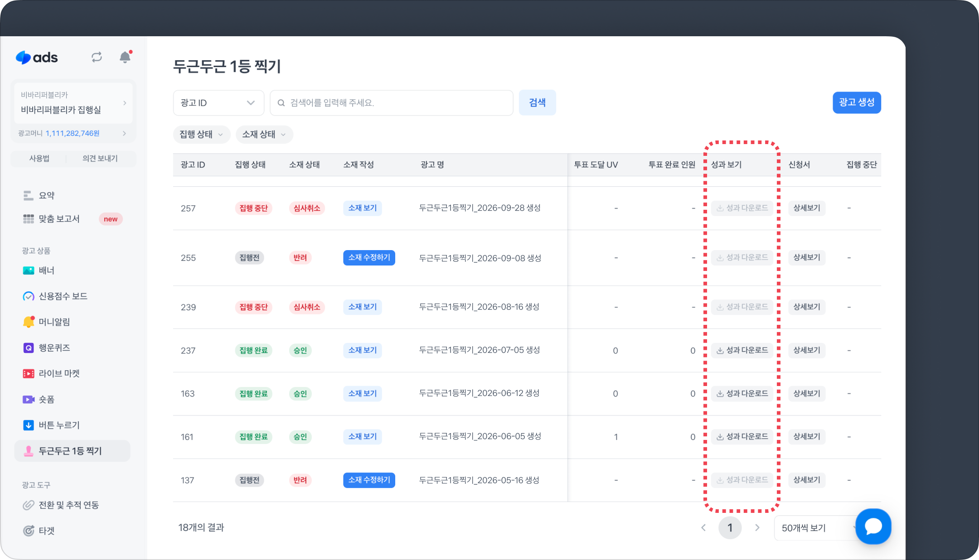This screenshot has width=979, height=560.
Task: Expand the 광고 ID search type dropdown
Action: (x=218, y=103)
